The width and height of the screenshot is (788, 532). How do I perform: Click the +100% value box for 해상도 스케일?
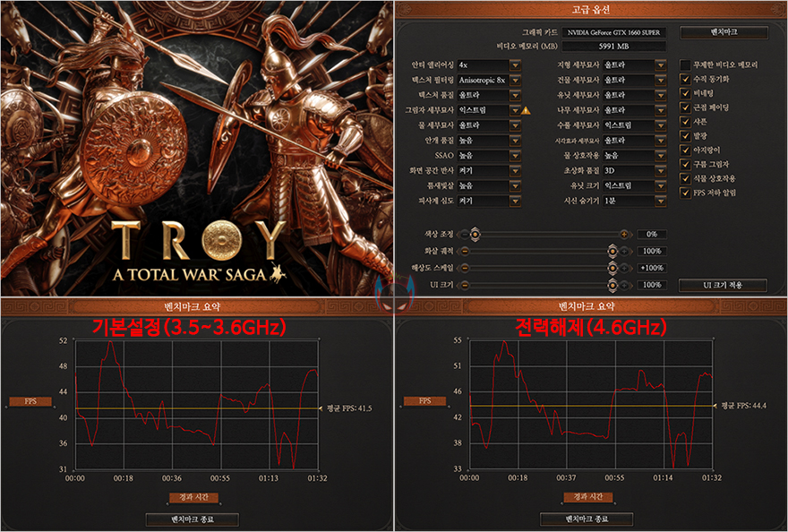coord(652,268)
